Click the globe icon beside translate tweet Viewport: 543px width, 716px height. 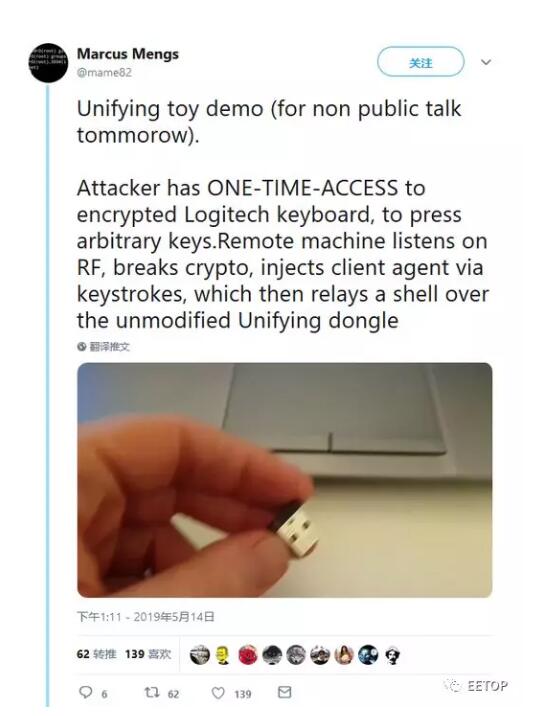pyautogui.click(x=82, y=347)
